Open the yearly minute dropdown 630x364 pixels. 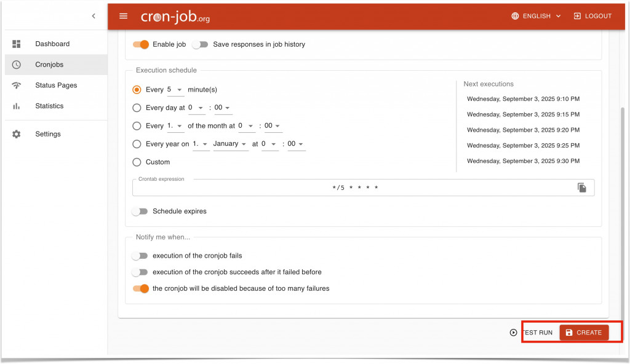coord(297,144)
